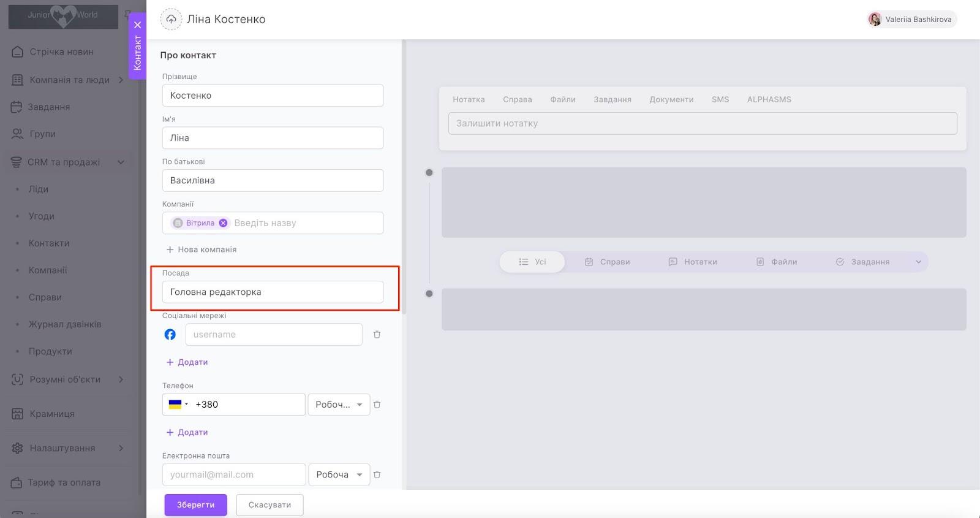Click the Посада input field
The image size is (980, 518).
tap(273, 292)
